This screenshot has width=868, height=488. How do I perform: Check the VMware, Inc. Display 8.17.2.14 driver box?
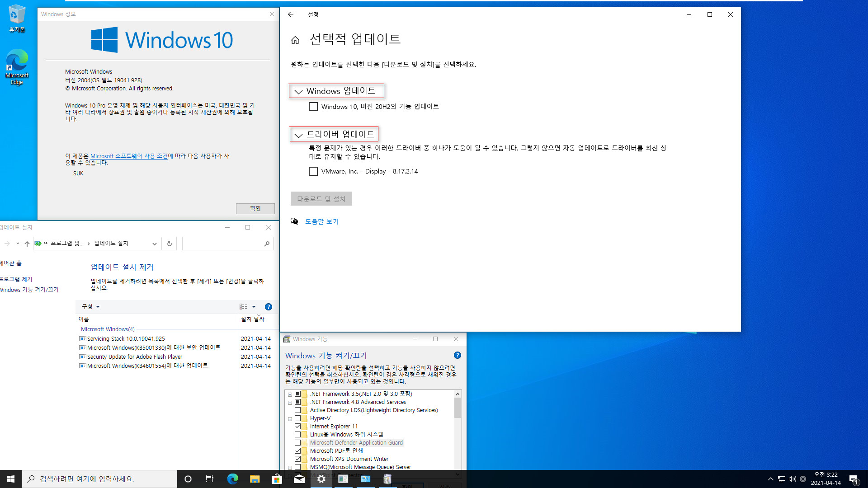(313, 171)
